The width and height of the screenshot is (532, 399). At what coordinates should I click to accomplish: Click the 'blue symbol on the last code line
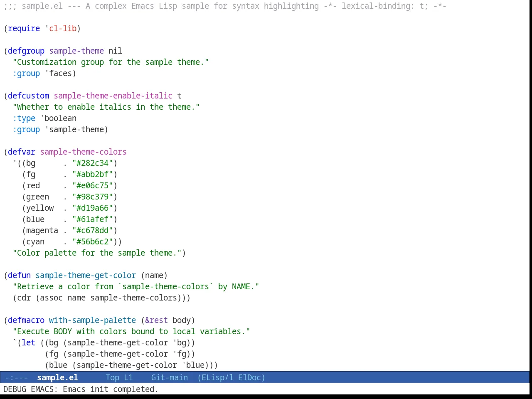[193, 365]
